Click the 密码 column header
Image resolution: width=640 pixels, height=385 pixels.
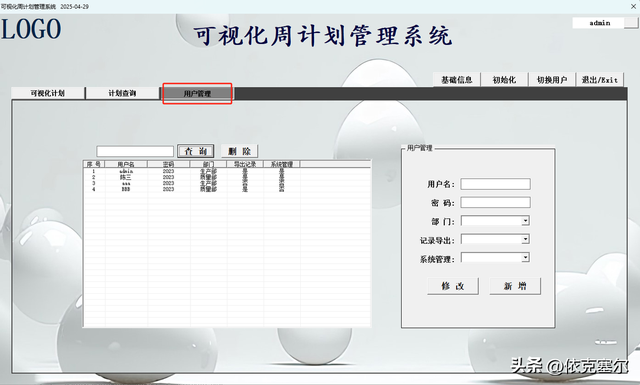tap(169, 164)
